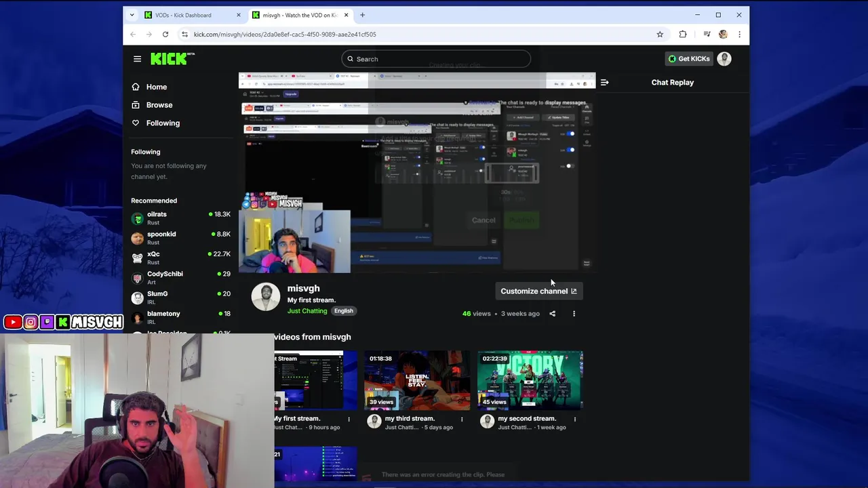
Task: Go to Home in sidebar
Action: coord(157,87)
